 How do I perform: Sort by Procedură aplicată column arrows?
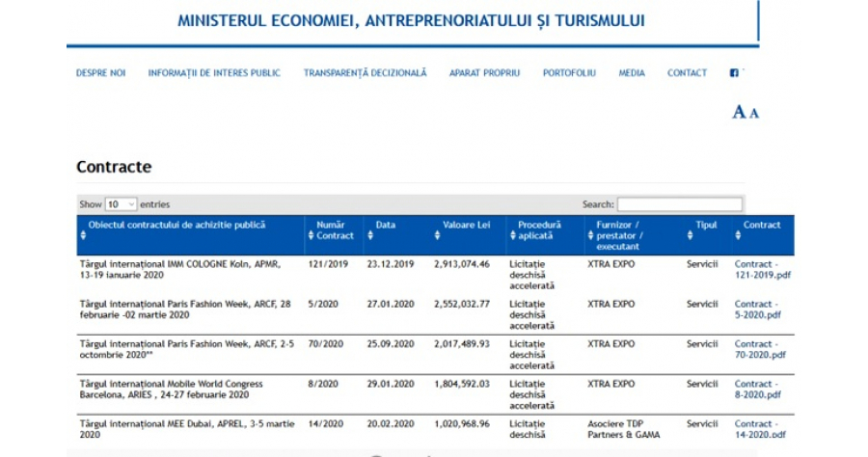point(513,235)
